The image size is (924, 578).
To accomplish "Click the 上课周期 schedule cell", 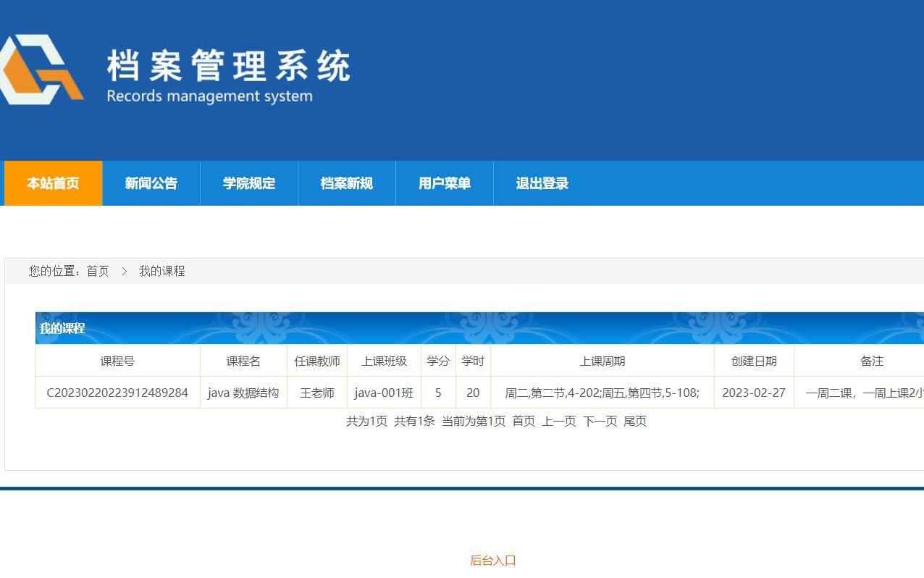I will pyautogui.click(x=603, y=392).
